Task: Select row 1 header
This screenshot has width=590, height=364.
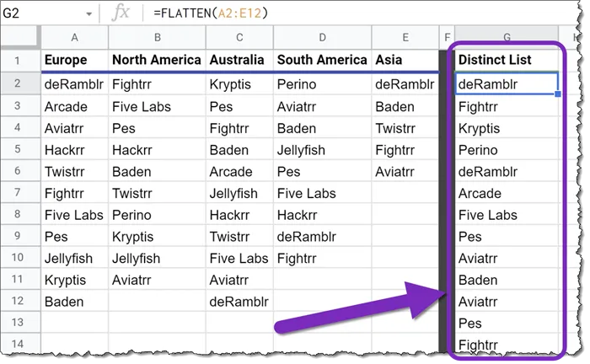Action: pos(20,60)
